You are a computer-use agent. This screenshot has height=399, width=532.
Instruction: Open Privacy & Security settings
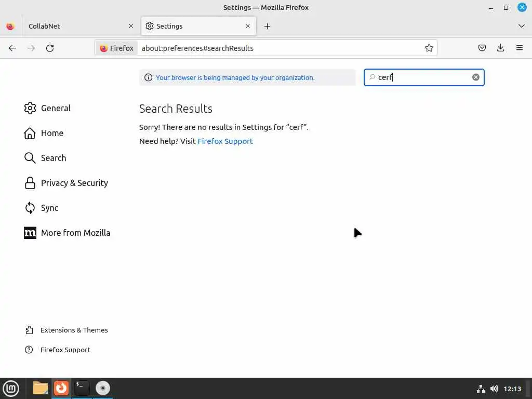point(66,183)
